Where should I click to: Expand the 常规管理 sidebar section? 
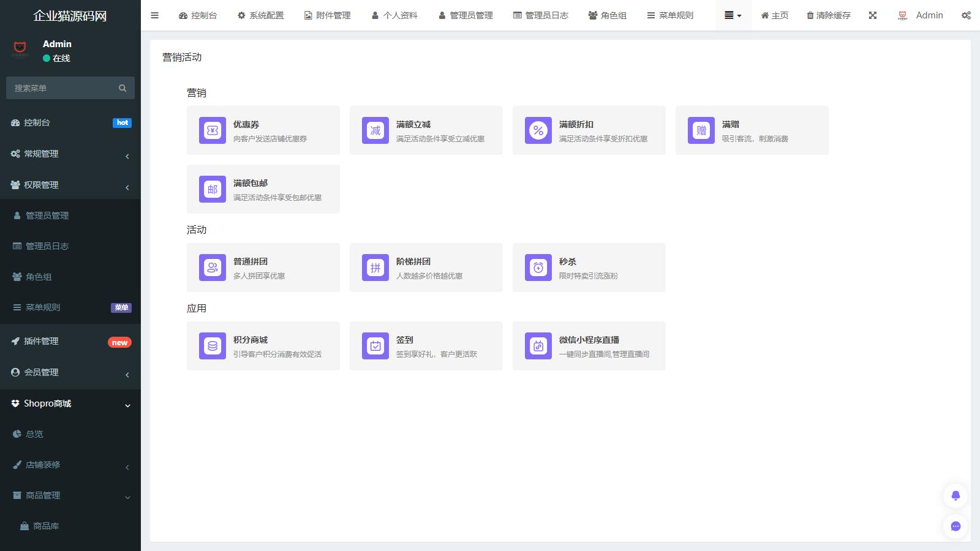coord(70,154)
